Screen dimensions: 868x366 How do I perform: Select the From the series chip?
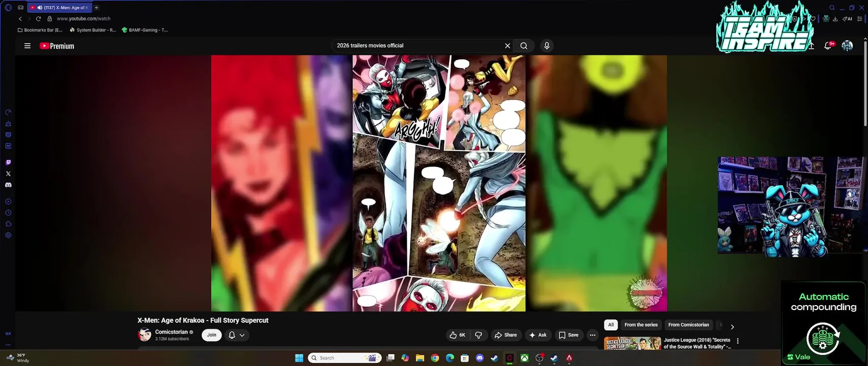tap(641, 325)
